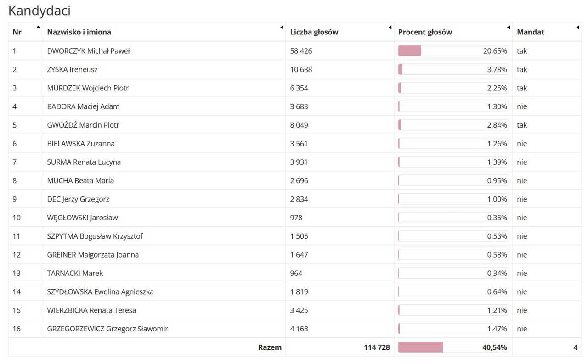
Task: Click the Kandydaci heading
Action: [x=40, y=11]
